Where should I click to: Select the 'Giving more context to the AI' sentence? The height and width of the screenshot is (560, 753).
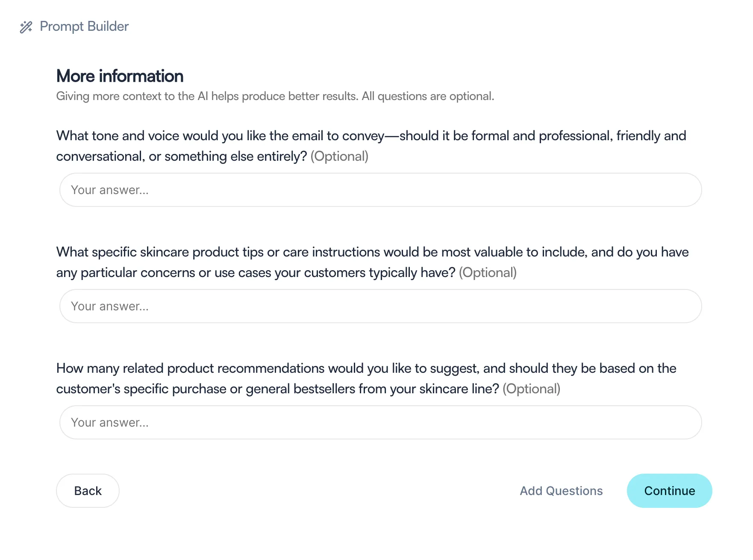pyautogui.click(x=207, y=96)
